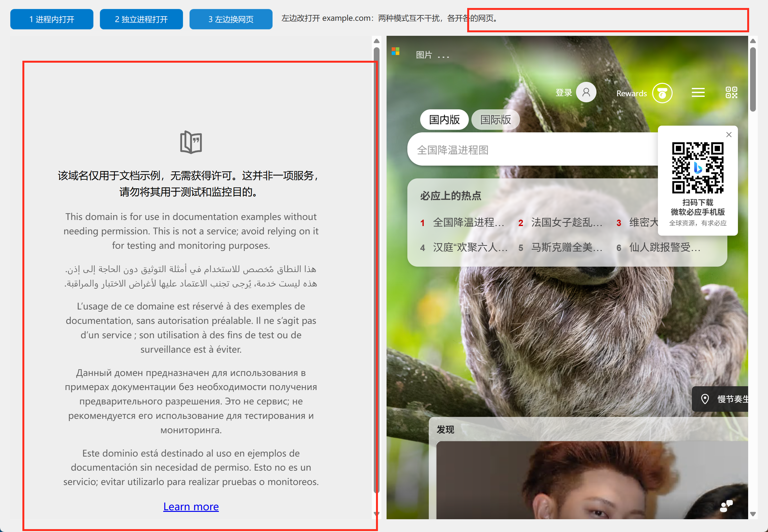
Task: Click the right pane scrollbar down arrow
Action: pos(753,514)
